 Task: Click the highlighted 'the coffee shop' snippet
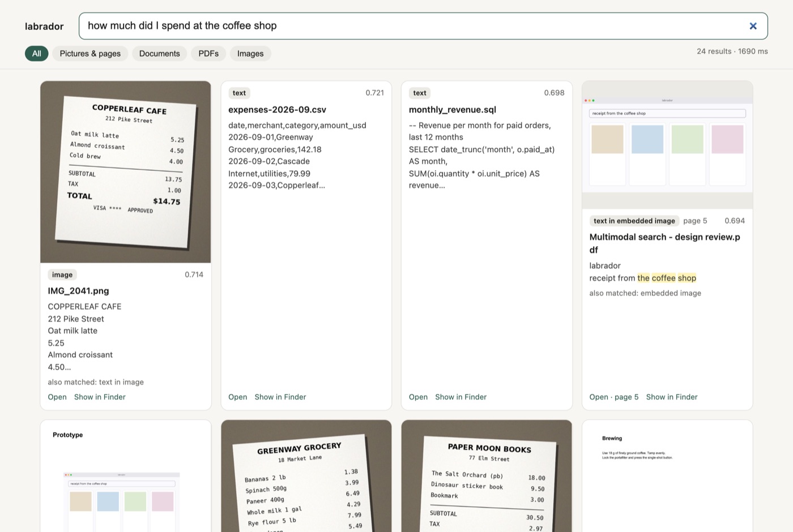point(667,278)
